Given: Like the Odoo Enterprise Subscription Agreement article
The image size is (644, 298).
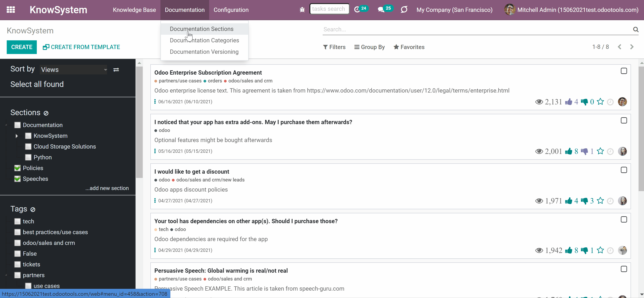Looking at the screenshot, I should 569,101.
